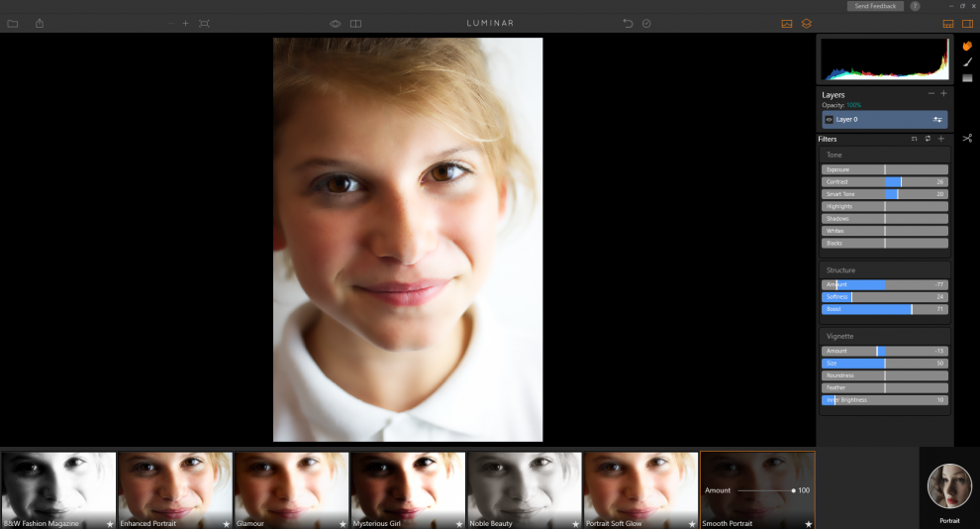Remove layer with the Layers minus icon

(x=931, y=93)
